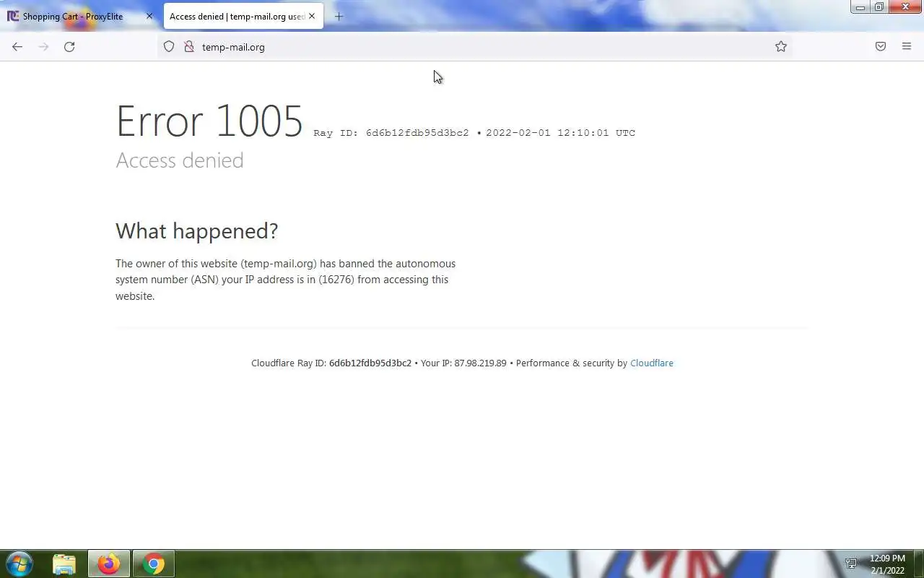Minimize the Firefox window
Image resolution: width=924 pixels, height=578 pixels.
click(x=860, y=7)
